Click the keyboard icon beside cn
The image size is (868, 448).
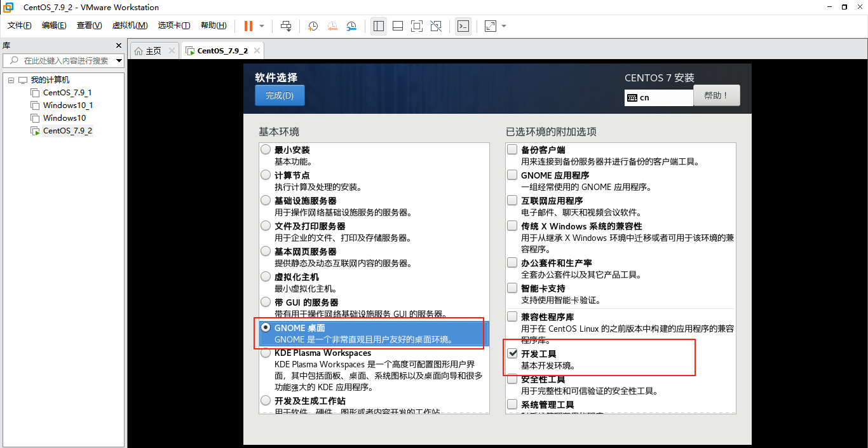click(632, 98)
